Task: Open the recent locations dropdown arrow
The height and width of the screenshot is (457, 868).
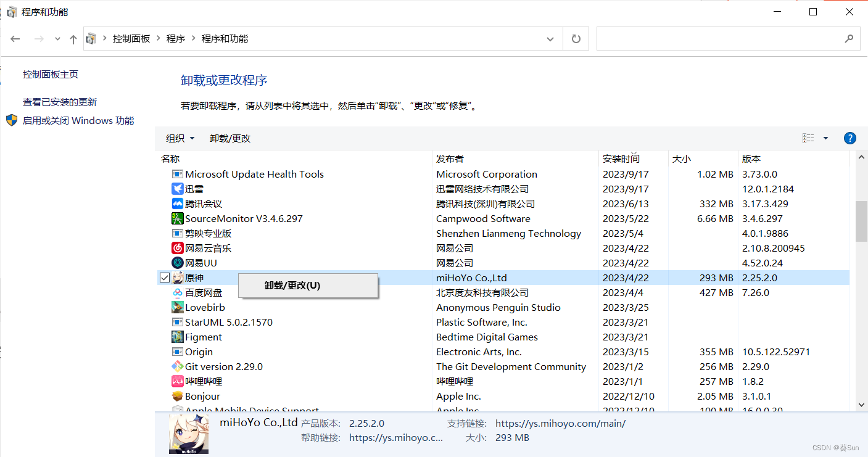Action: (x=58, y=39)
